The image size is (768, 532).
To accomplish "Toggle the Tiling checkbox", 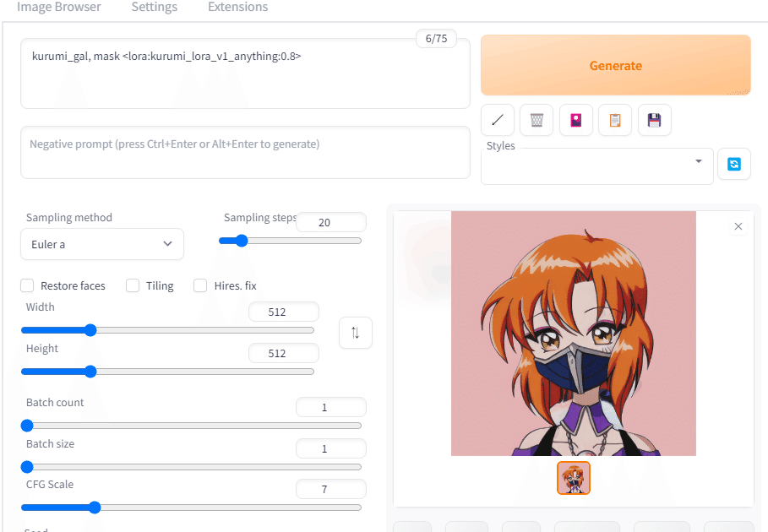I will point(133,285).
